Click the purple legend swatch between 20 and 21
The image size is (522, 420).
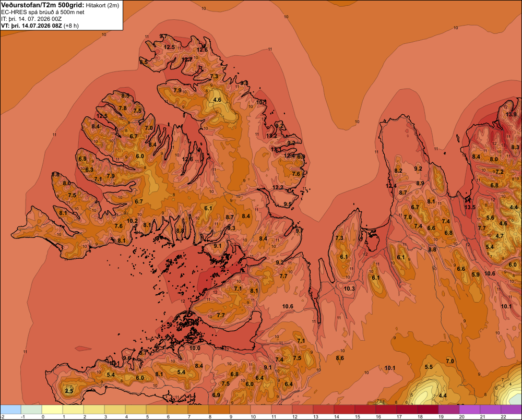click(470, 410)
